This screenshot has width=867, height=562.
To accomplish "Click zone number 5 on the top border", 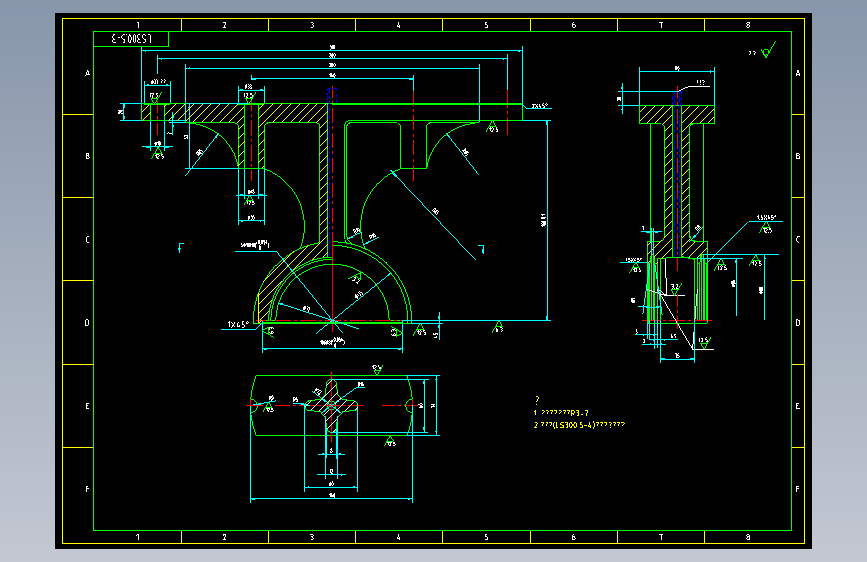I will click(486, 25).
